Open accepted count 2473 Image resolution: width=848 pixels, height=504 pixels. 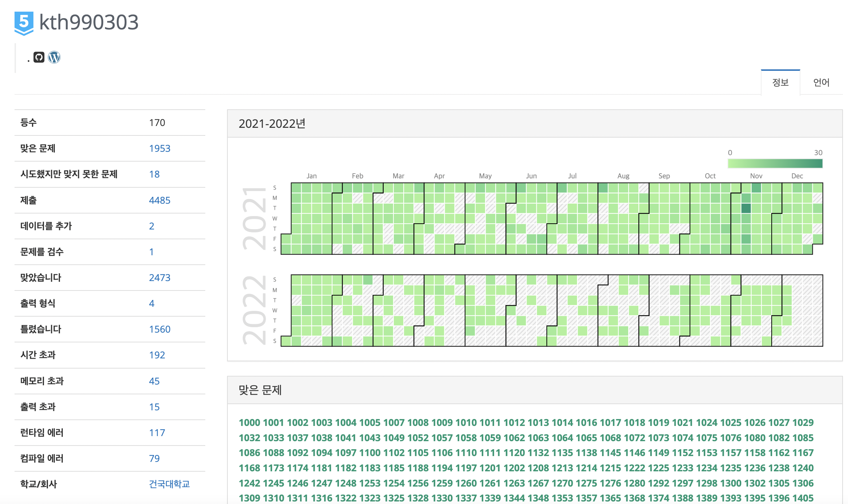(159, 278)
